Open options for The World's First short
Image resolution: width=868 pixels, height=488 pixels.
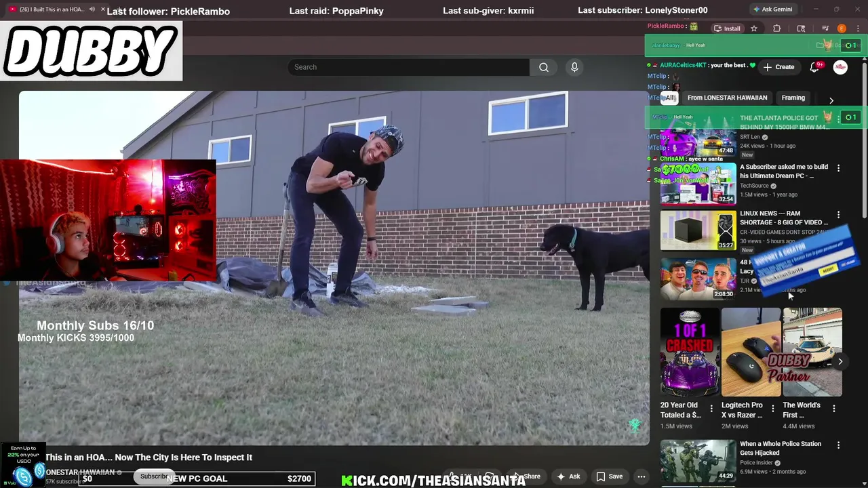[834, 408]
